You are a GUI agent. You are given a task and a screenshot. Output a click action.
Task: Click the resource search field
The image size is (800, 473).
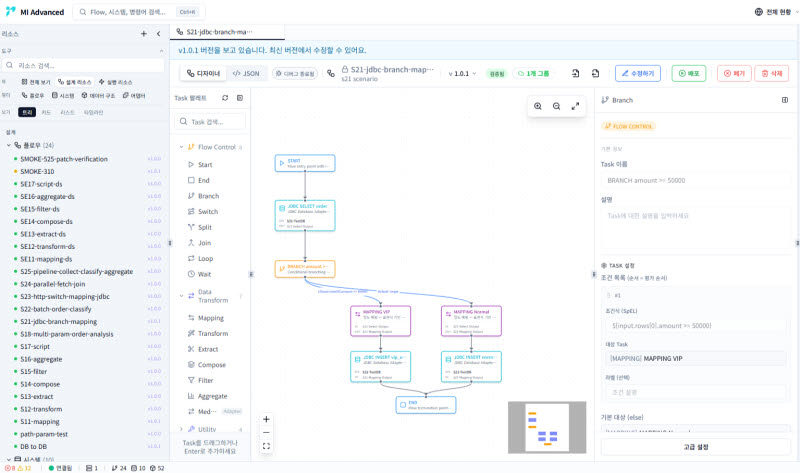[x=84, y=65]
